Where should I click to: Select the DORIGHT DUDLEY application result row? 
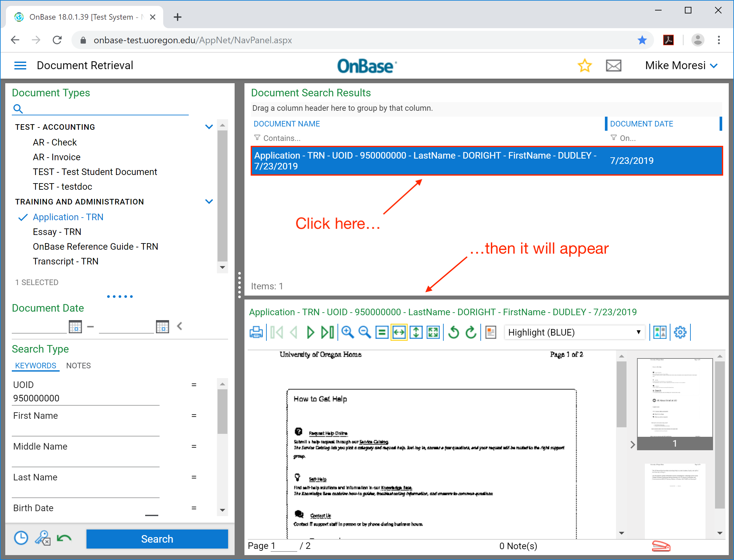487,161
